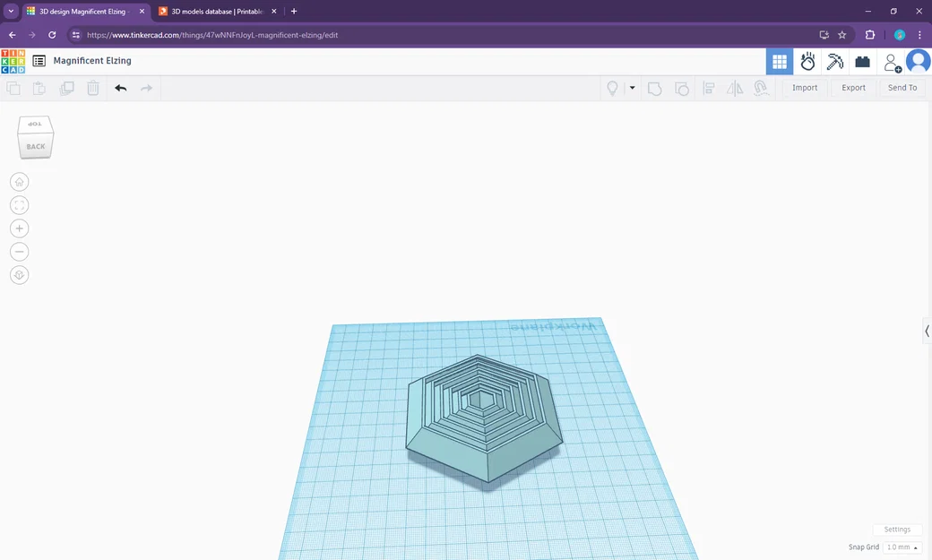Open the designs list icon
Screen dimensions: 932x560
[x=39, y=61]
